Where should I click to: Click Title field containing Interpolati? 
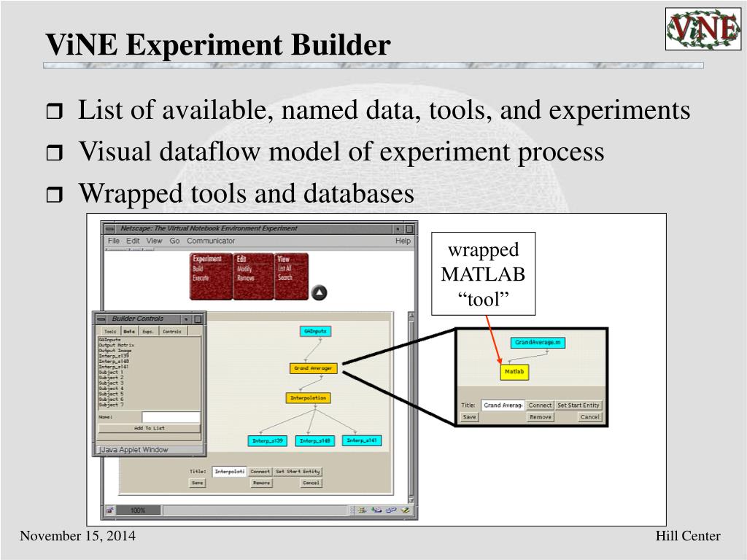(229, 472)
